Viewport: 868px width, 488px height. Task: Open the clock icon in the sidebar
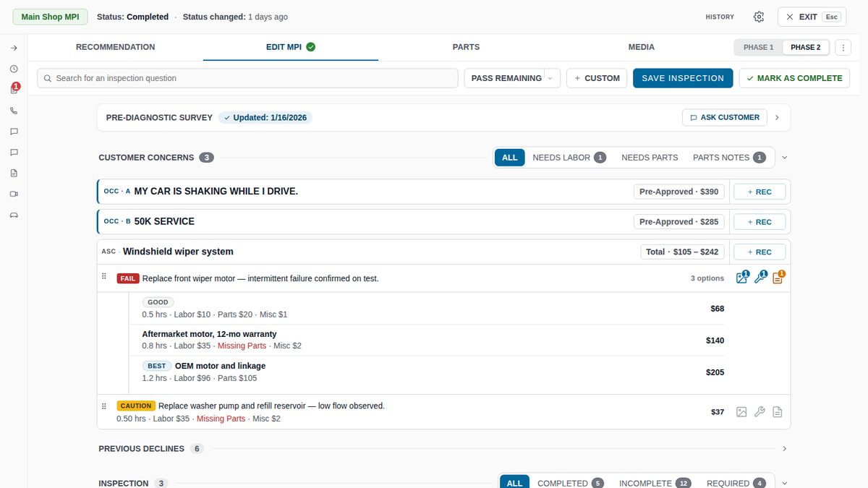click(14, 69)
